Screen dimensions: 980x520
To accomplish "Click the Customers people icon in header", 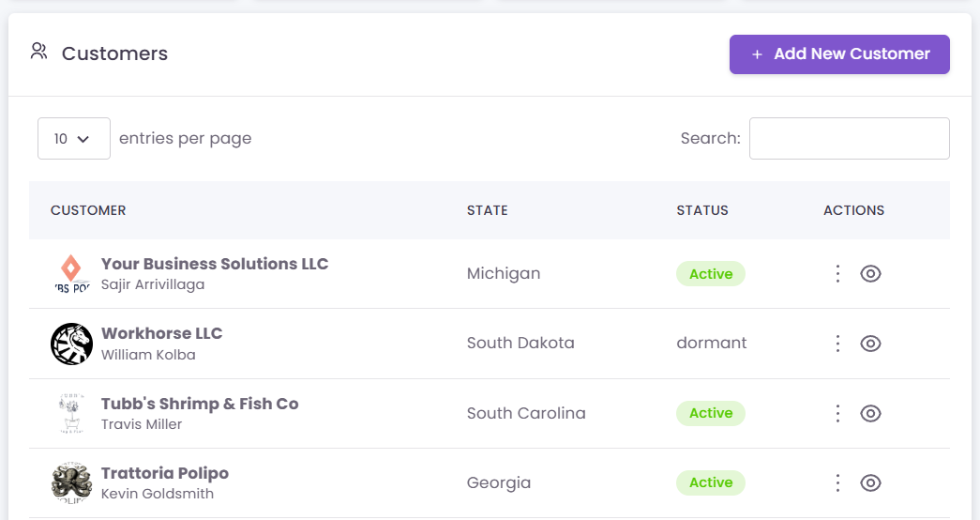I will coord(38,52).
